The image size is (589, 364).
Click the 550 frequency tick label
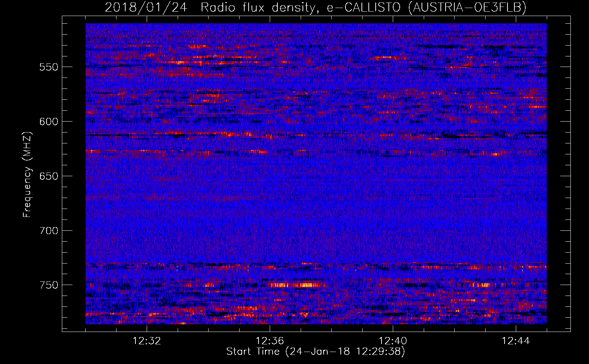49,67
